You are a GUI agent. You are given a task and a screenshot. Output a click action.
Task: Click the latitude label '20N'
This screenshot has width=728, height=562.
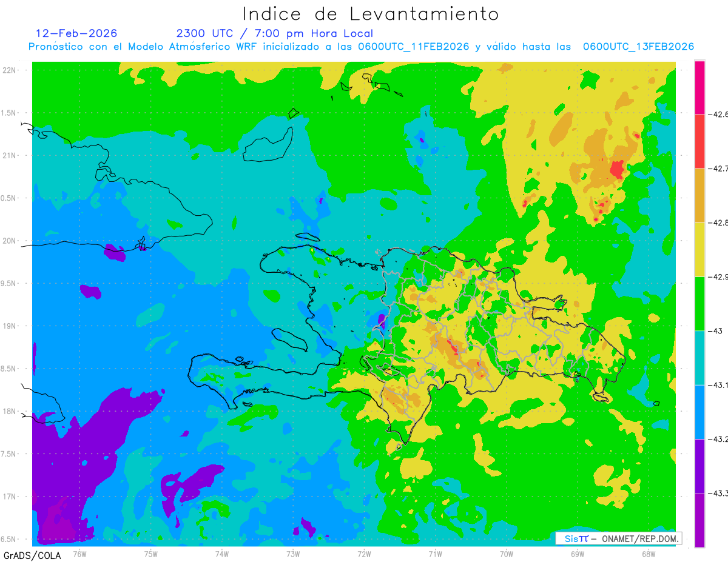pos(10,241)
